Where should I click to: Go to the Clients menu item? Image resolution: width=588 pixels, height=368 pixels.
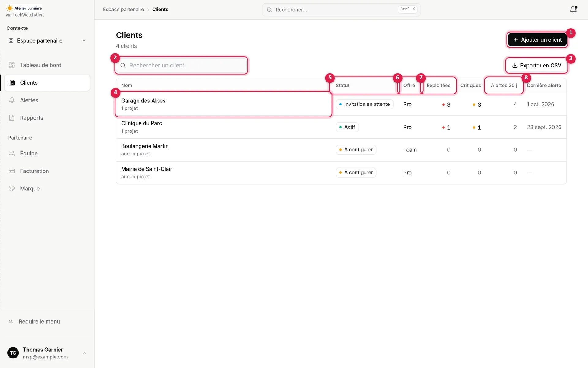pos(47,83)
